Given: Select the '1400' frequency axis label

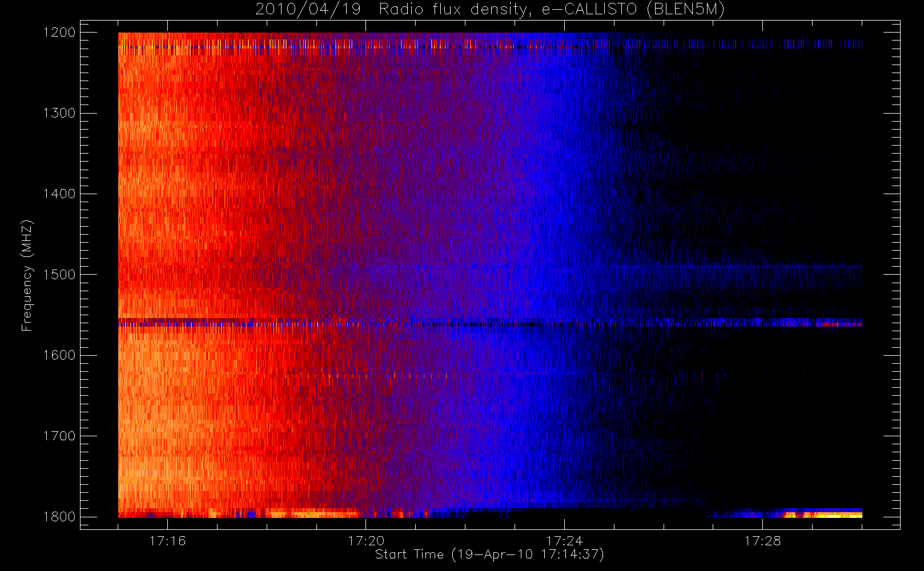Looking at the screenshot, I should [59, 194].
